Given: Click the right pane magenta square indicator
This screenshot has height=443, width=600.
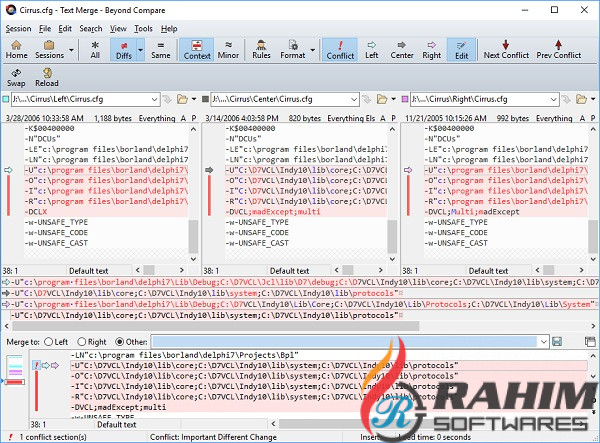Looking at the screenshot, I should tap(405, 99).
